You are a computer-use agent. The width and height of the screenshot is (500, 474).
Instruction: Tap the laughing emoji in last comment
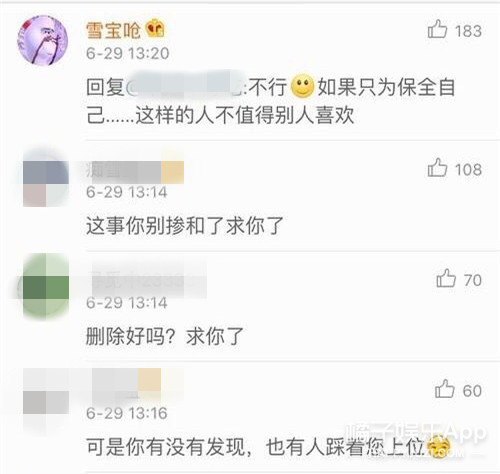pyautogui.click(x=438, y=447)
